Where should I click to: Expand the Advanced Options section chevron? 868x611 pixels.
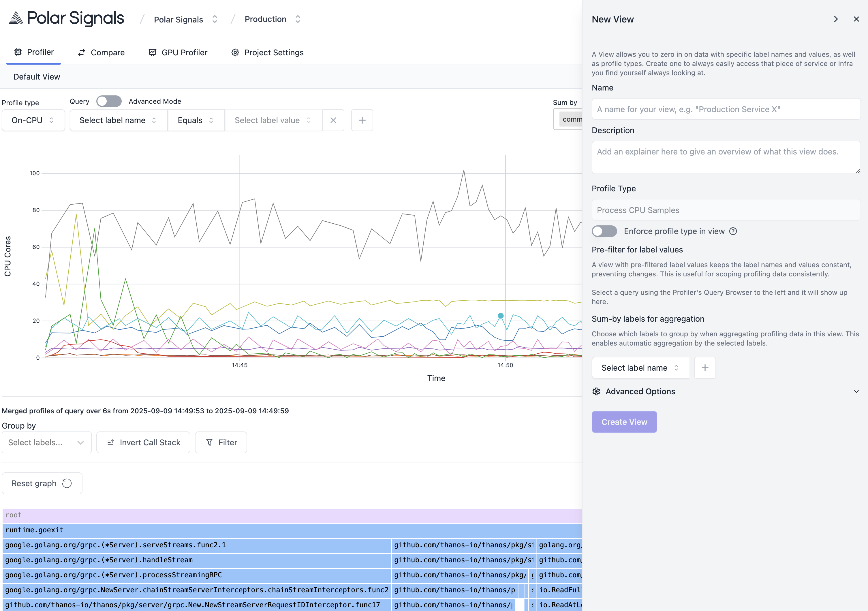pos(856,391)
